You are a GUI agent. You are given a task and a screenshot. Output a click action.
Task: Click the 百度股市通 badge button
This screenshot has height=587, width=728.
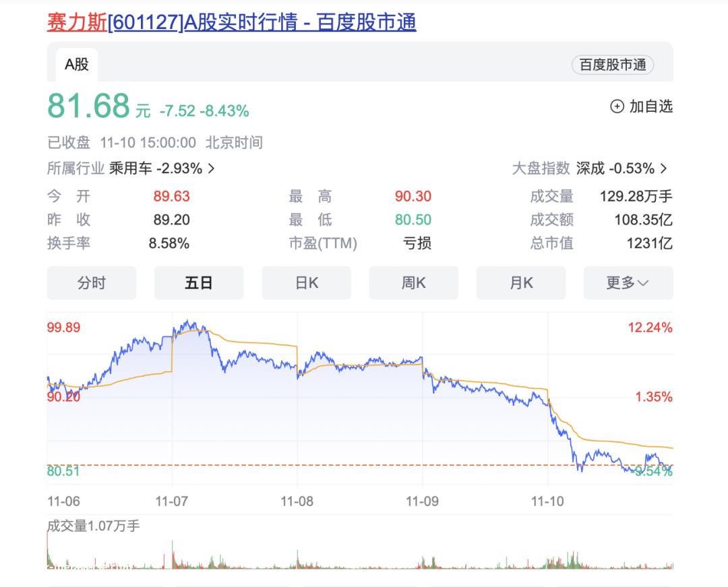[x=612, y=65]
